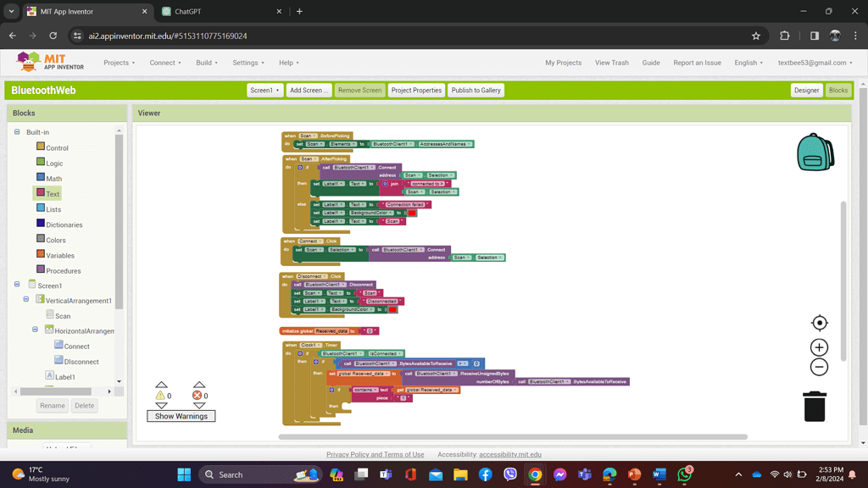
Task: Select the Math blocks category
Action: click(x=53, y=179)
